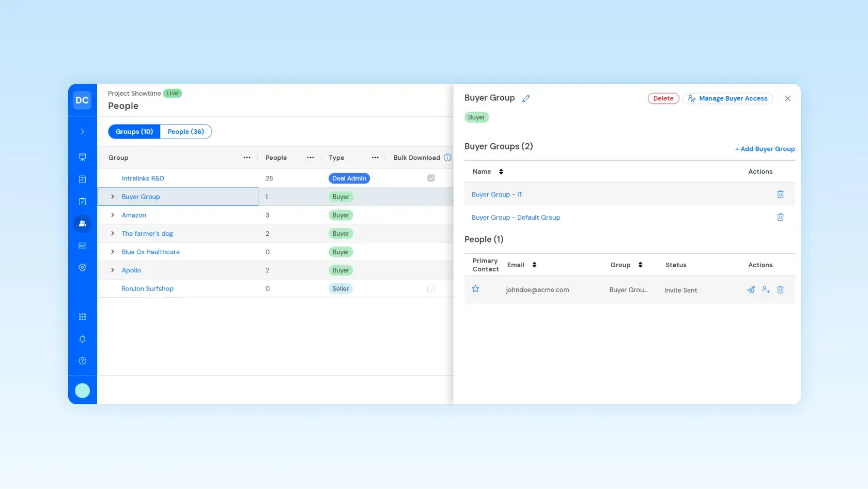This screenshot has height=489, width=868.
Task: Open the checklist clipboard sidebar icon
Action: coord(82,202)
